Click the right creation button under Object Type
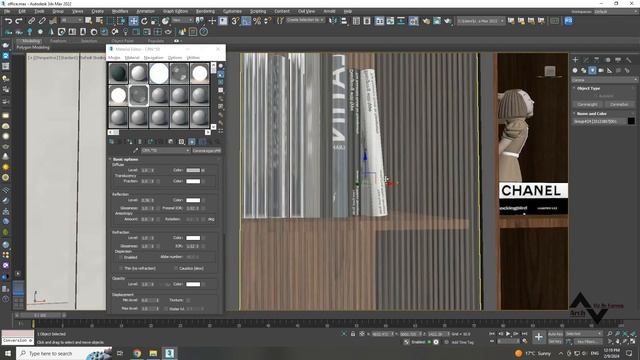Viewport: 640px width, 360px height. coord(619,104)
